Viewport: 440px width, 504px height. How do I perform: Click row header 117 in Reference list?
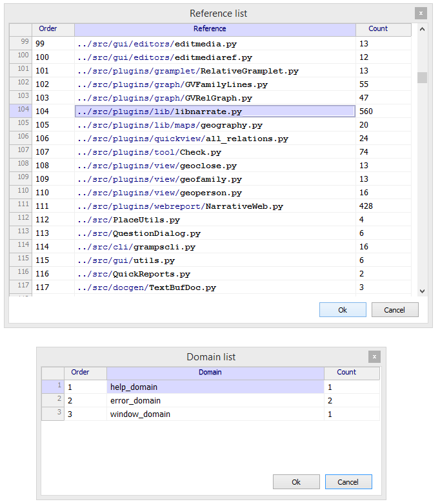(21, 287)
